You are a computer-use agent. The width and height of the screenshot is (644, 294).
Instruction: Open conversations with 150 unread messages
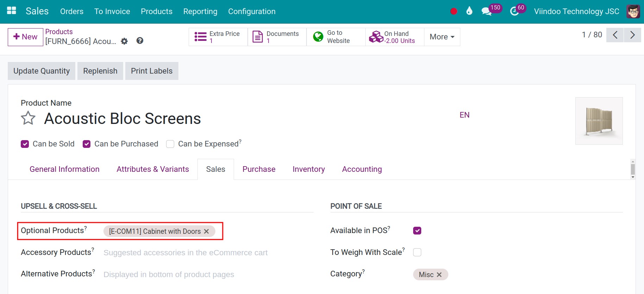[491, 10]
